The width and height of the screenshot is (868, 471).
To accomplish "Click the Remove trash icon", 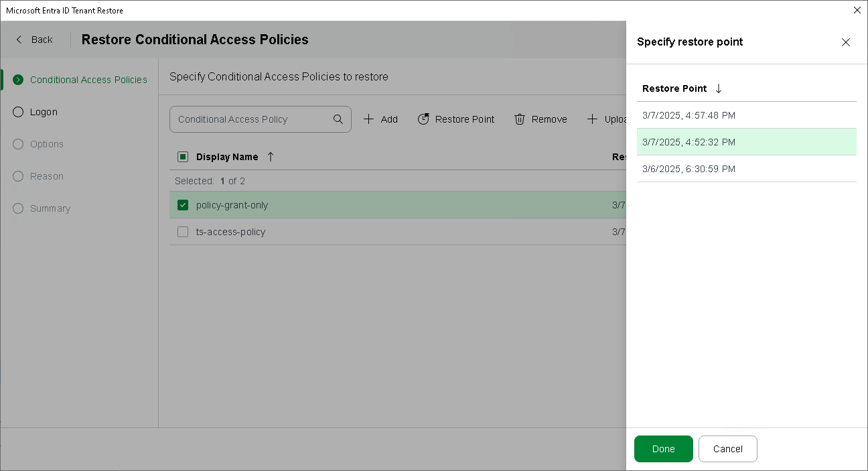I will (x=519, y=119).
